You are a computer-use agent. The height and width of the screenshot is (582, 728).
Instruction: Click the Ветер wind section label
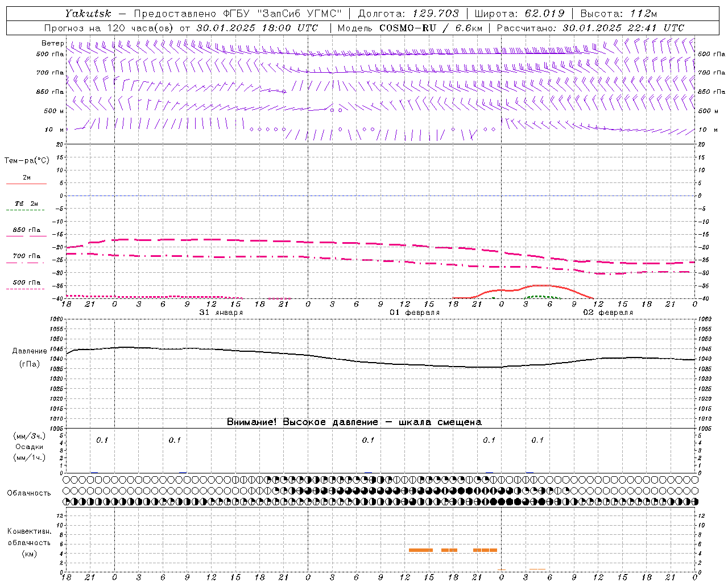(x=52, y=43)
